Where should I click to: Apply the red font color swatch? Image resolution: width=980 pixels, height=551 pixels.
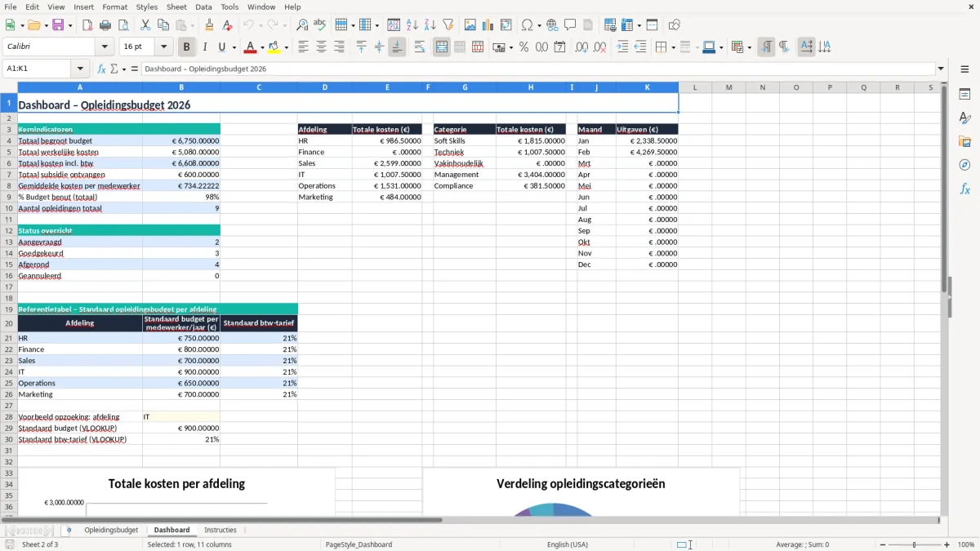click(251, 47)
